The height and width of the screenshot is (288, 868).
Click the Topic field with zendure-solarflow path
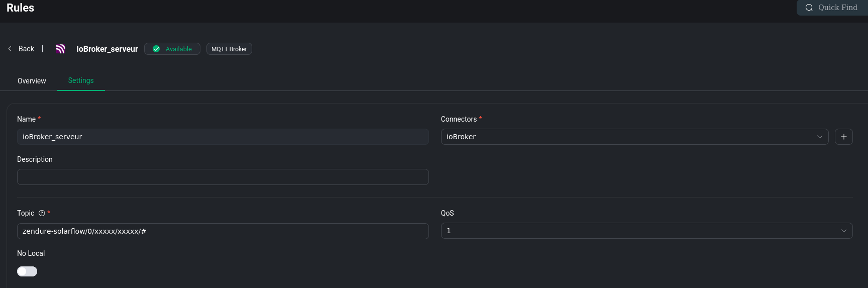[x=223, y=231]
